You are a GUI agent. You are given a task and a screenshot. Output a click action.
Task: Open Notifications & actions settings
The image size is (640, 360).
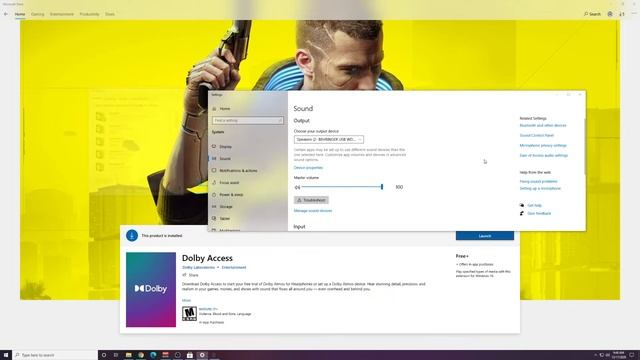pos(238,171)
